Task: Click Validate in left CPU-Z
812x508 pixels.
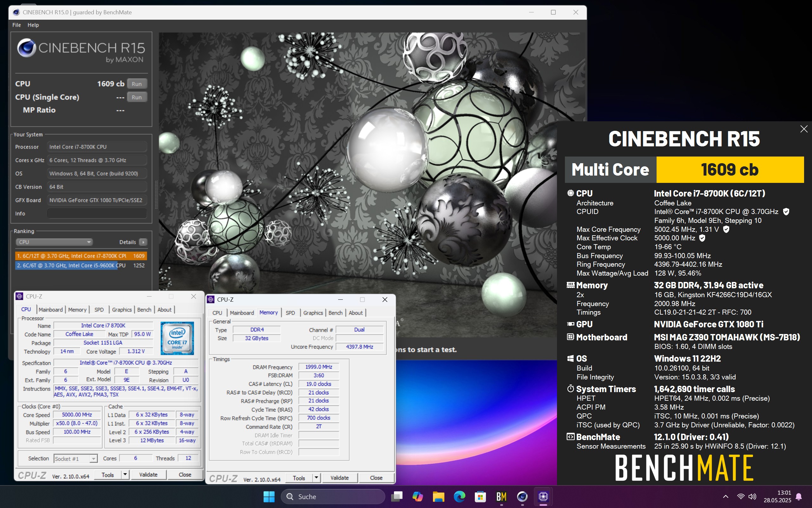Action: 148,475
